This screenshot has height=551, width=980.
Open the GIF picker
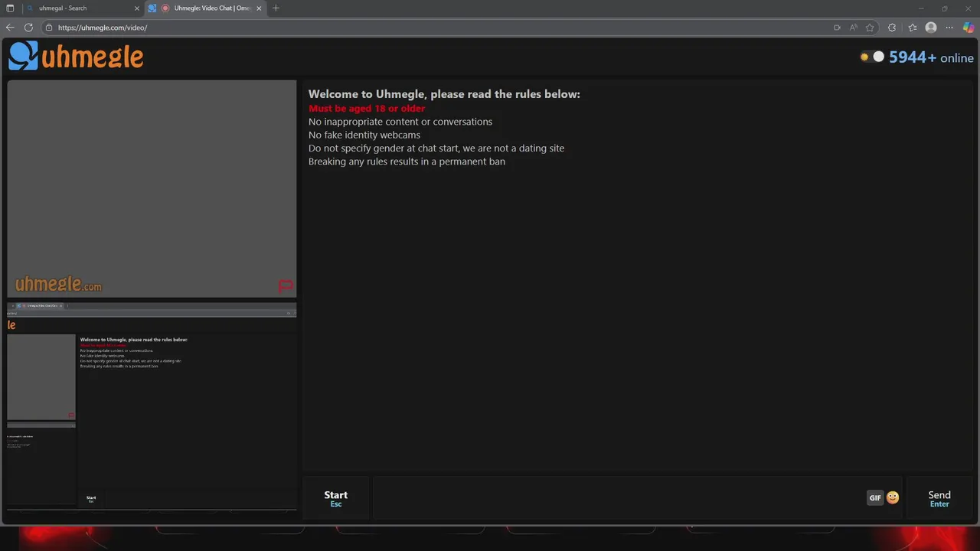875,497
